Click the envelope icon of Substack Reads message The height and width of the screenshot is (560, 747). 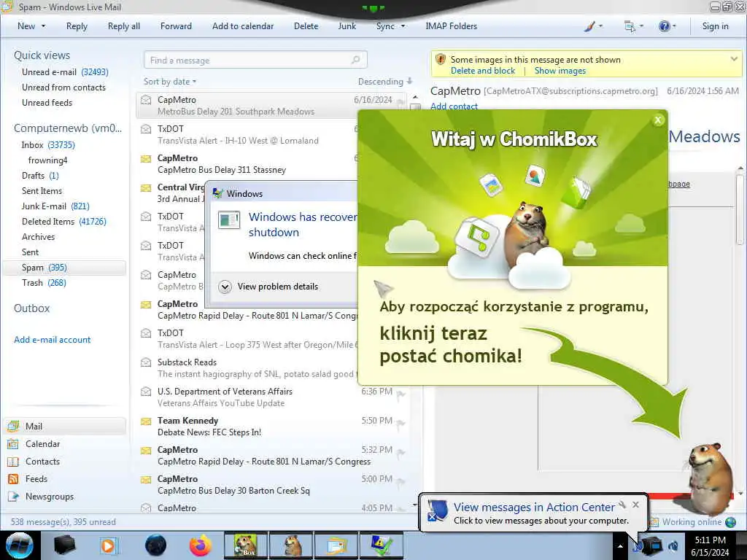[146, 362]
